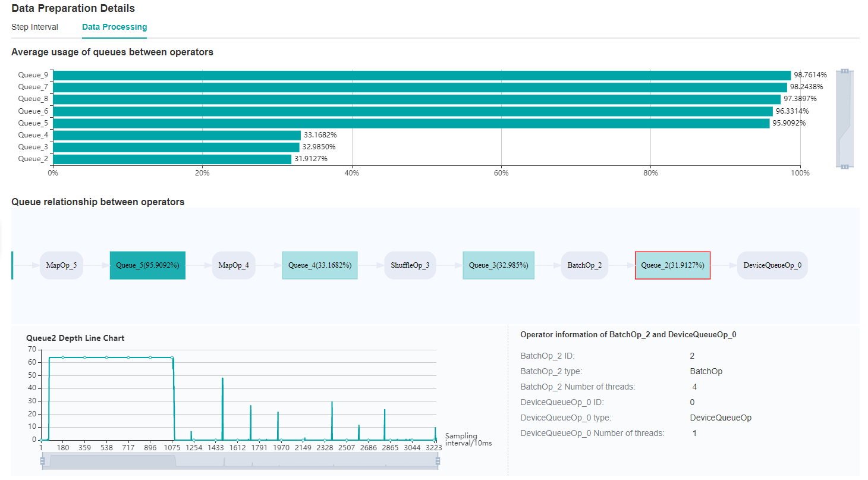Select the DeviceQueueOp_0 operator node

772,265
